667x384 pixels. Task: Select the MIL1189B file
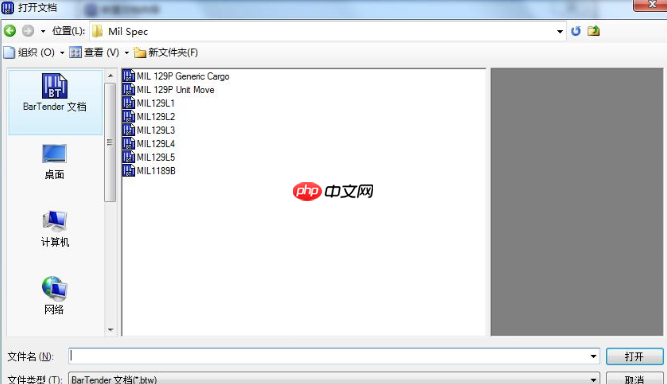point(149,171)
